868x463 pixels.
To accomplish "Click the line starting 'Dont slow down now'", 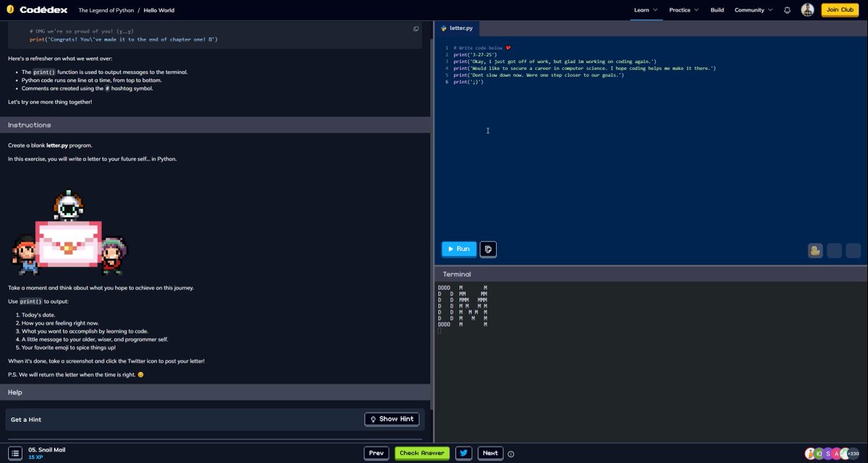I will point(538,75).
